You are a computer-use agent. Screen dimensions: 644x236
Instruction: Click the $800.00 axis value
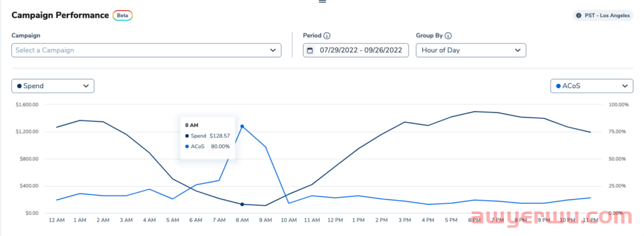click(x=29, y=159)
